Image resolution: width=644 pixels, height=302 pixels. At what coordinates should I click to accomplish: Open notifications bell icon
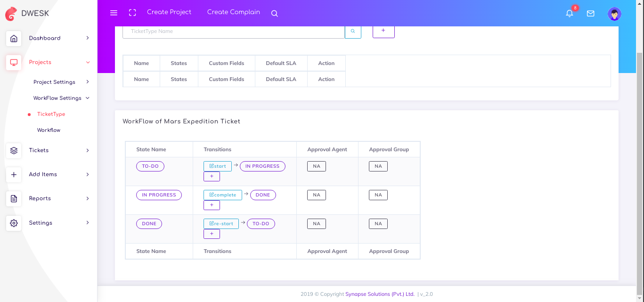pyautogui.click(x=570, y=14)
